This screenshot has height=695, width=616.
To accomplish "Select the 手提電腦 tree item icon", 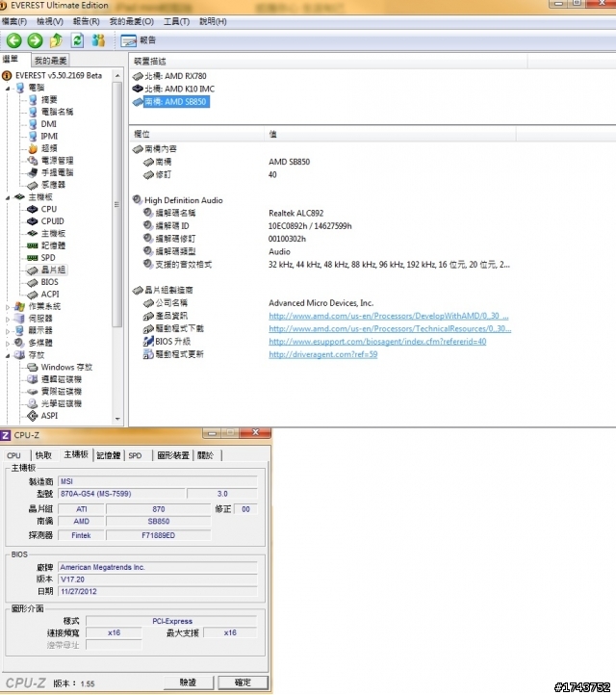I will [33, 172].
